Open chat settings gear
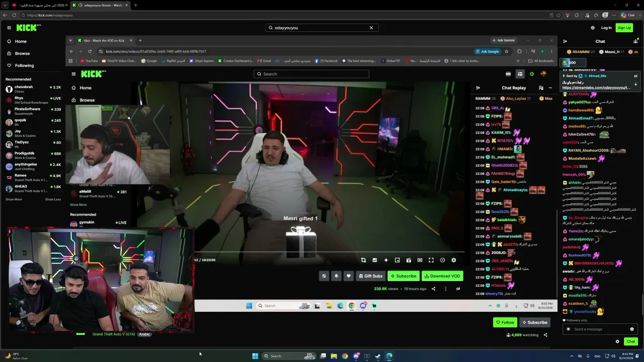The width and height of the screenshot is (644, 362). (617, 341)
